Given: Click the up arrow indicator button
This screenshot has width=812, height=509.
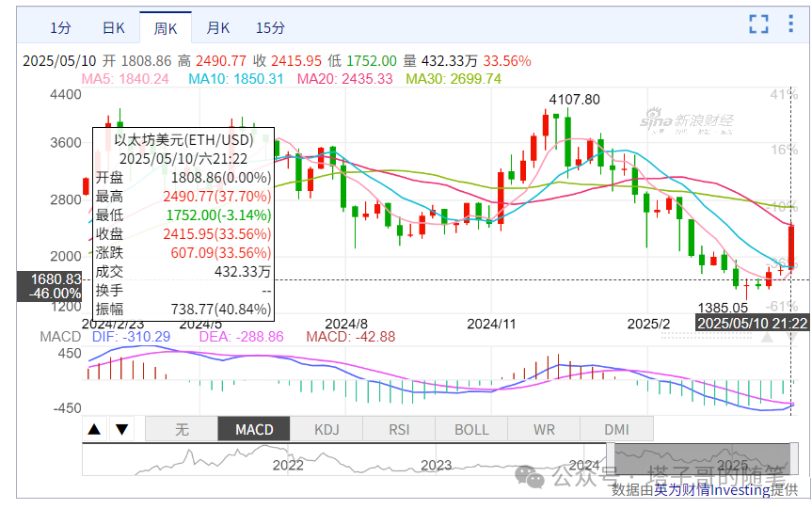Looking at the screenshot, I should [x=94, y=429].
